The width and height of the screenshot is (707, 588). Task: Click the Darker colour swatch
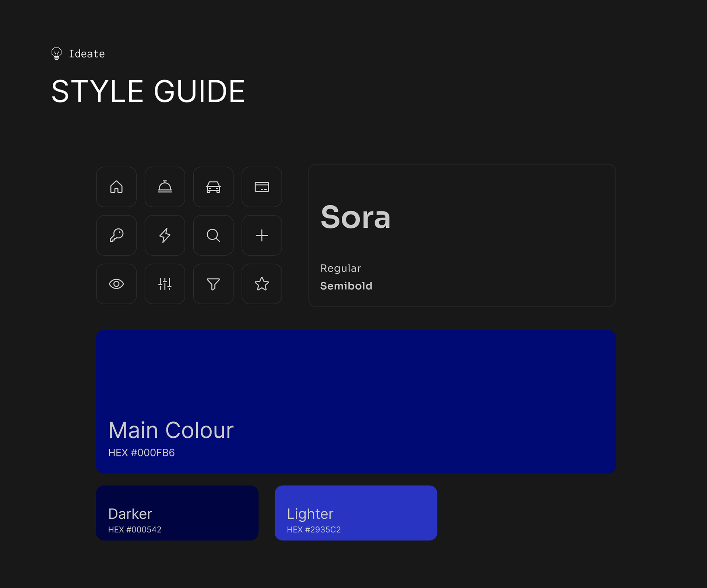(x=177, y=512)
